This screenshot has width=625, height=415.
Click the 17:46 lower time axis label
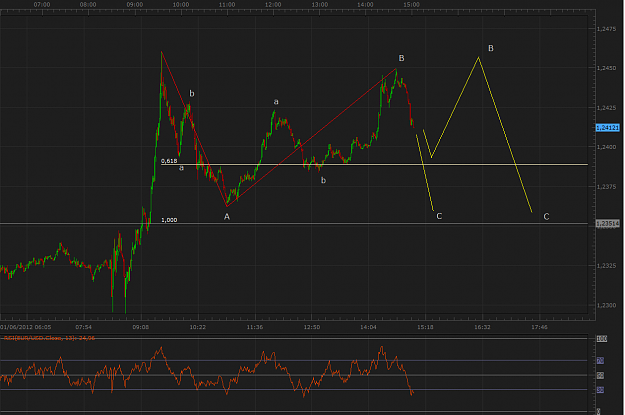(x=539, y=327)
